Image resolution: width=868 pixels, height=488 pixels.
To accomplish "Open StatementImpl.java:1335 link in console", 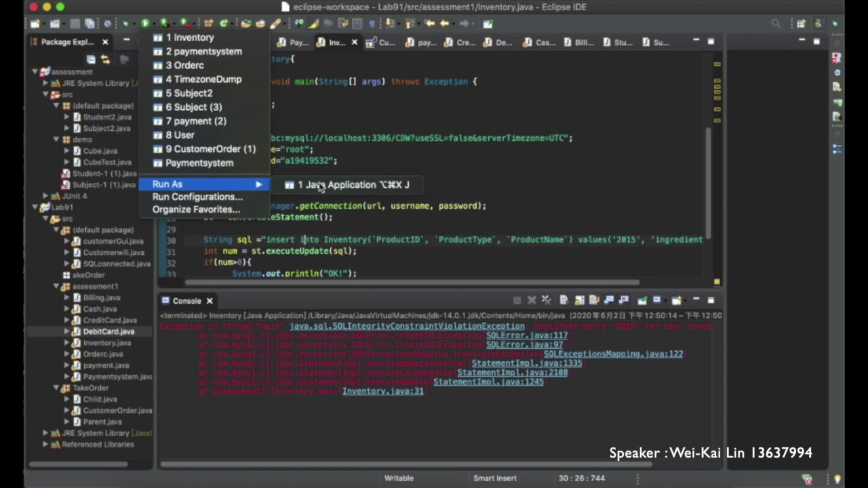I will (526, 363).
